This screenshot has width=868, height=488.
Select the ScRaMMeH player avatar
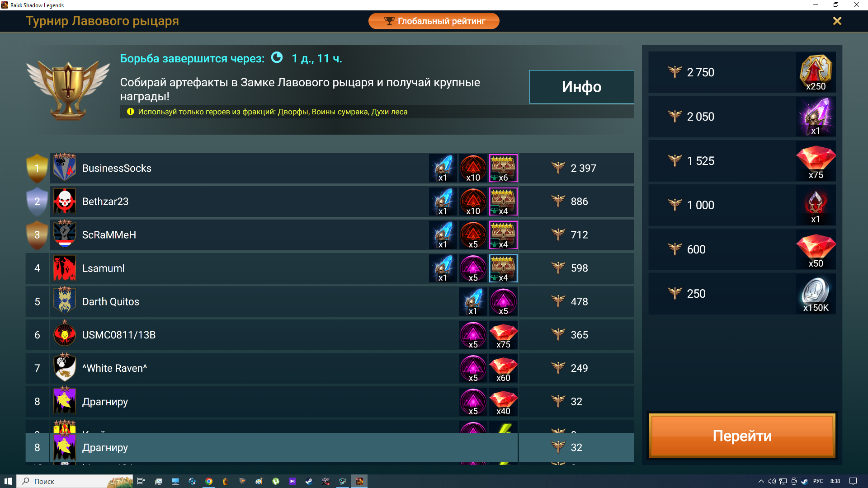pos(65,235)
